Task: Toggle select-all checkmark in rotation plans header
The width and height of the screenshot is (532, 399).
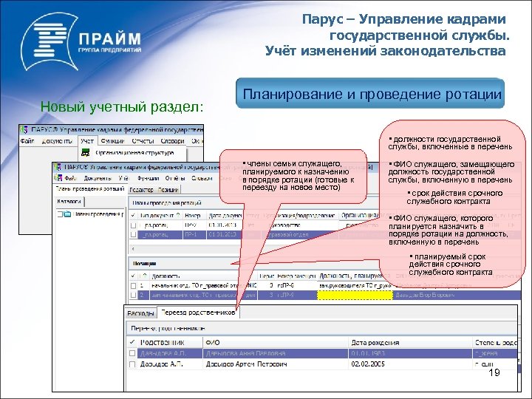Action: tap(133, 216)
